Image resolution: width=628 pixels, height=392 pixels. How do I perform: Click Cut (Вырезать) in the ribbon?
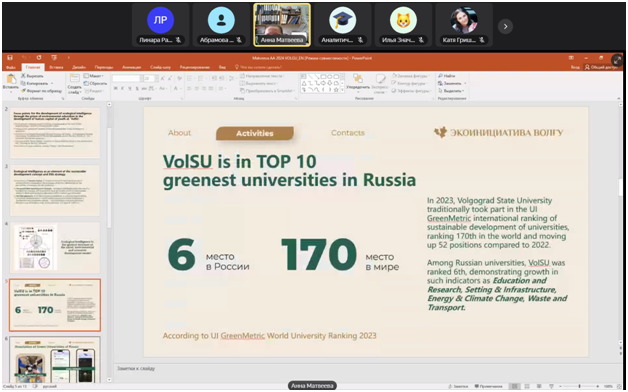pos(32,76)
